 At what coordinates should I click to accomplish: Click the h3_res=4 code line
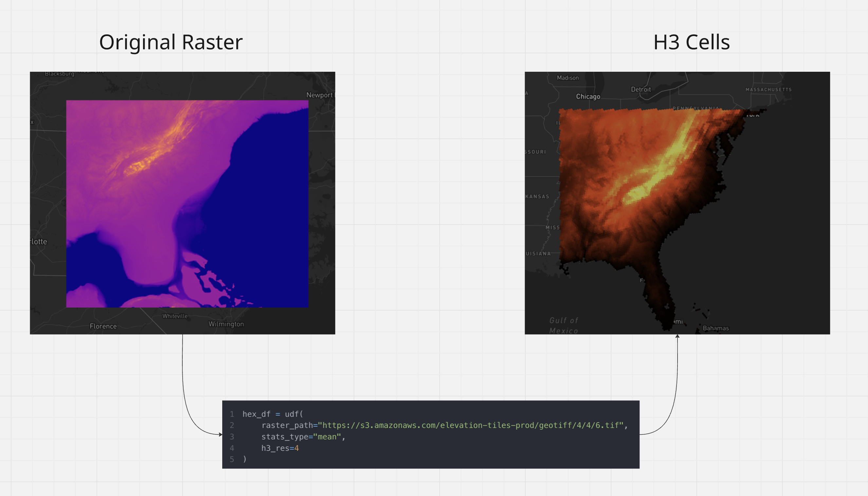pyautogui.click(x=280, y=448)
